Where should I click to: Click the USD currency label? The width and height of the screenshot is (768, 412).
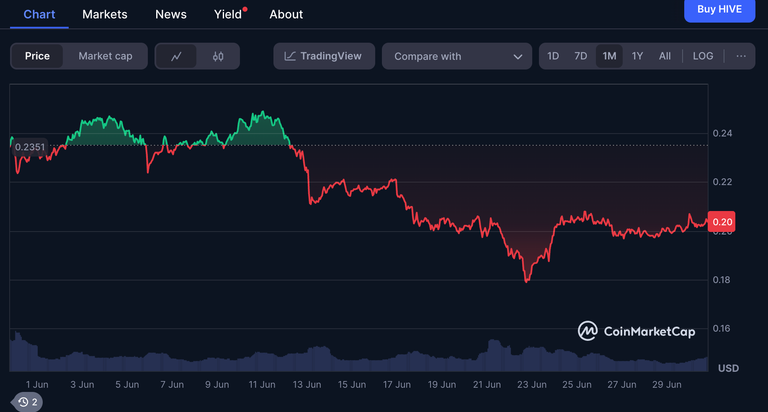point(728,368)
